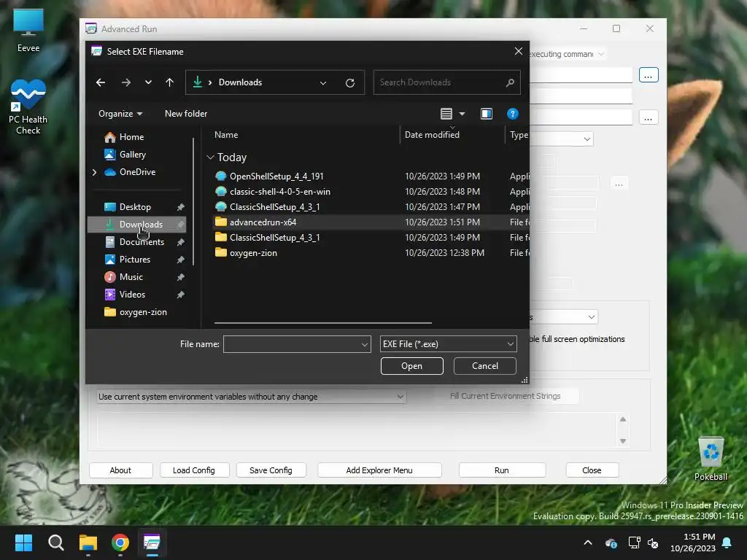Click About in Advanced Run

point(120,470)
